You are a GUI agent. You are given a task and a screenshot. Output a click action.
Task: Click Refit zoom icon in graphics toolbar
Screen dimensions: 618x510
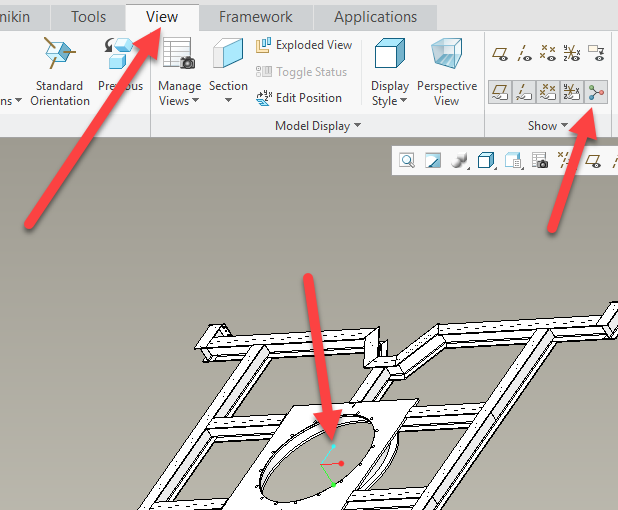(407, 161)
